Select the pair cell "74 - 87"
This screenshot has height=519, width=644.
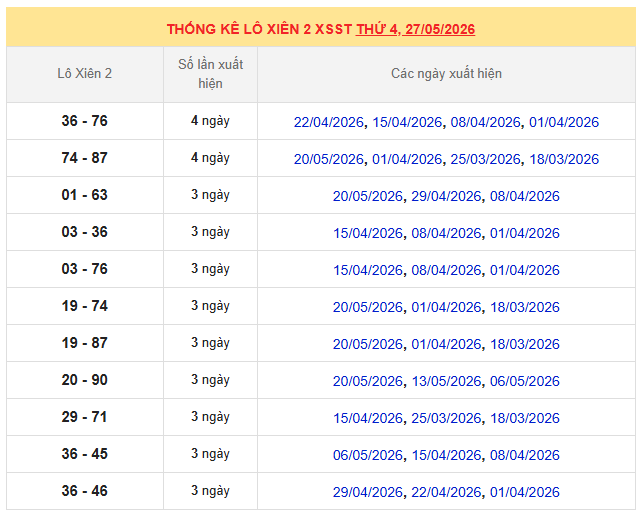85,158
